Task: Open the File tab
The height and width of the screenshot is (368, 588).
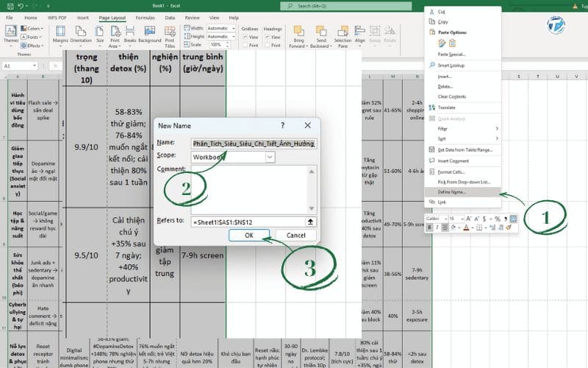Action: [10, 18]
